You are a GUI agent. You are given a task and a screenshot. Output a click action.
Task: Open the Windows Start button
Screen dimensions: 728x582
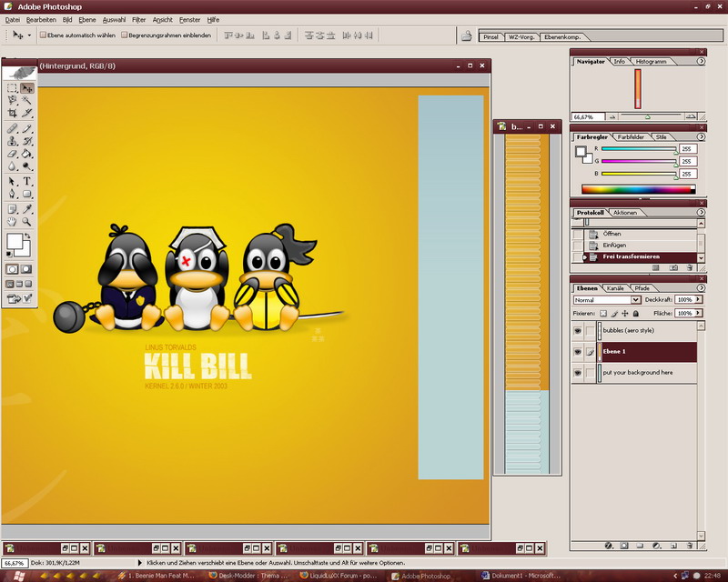click(x=19, y=576)
